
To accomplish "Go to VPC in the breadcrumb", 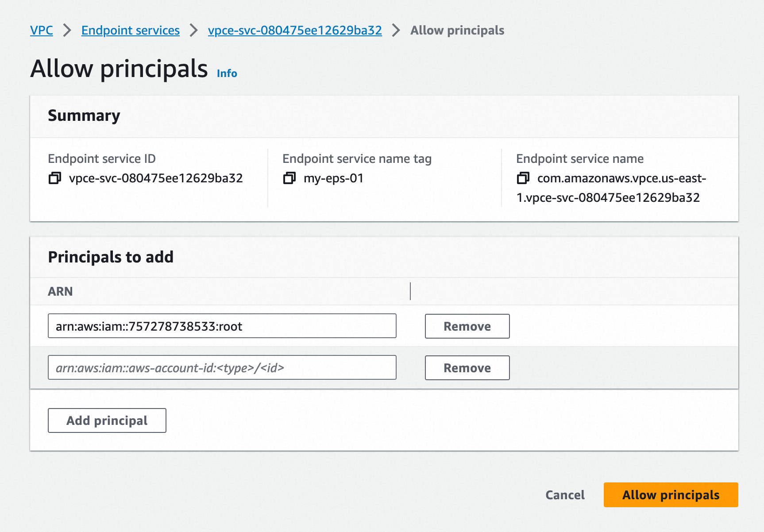I will click(42, 31).
